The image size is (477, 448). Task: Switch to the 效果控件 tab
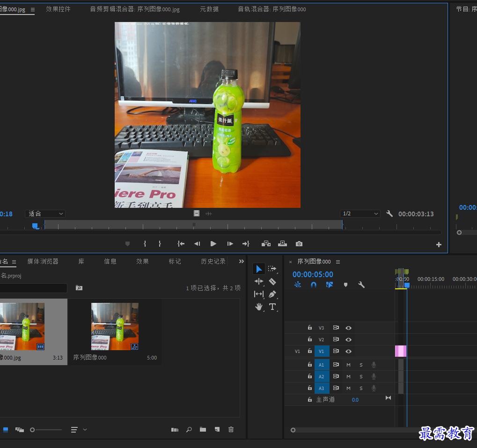58,9
